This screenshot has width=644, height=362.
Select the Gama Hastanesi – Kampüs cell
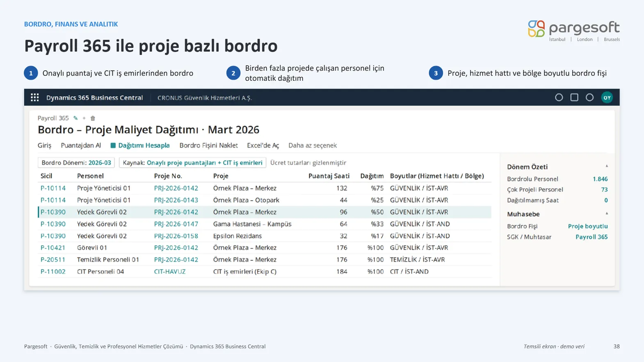252,224
